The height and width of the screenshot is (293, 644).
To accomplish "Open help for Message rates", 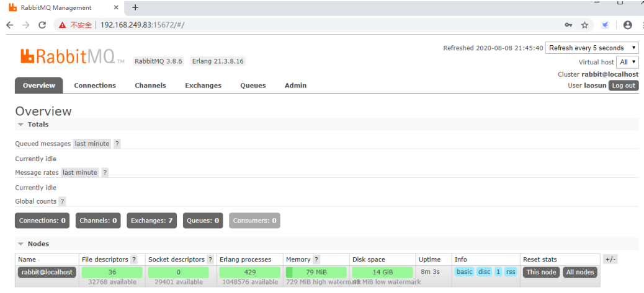I will [x=105, y=173].
